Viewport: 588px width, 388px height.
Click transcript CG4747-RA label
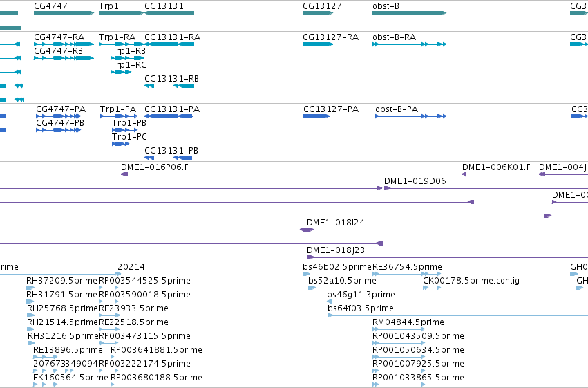point(59,37)
